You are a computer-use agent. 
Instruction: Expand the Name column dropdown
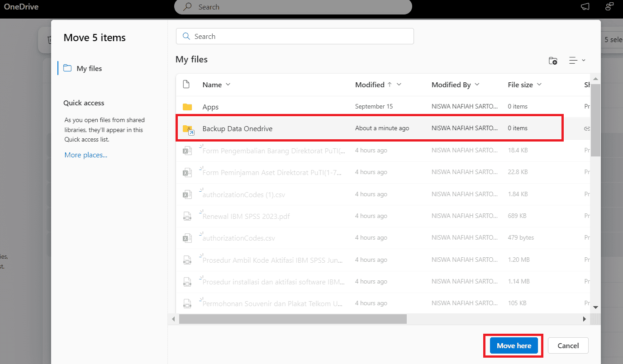click(x=228, y=85)
